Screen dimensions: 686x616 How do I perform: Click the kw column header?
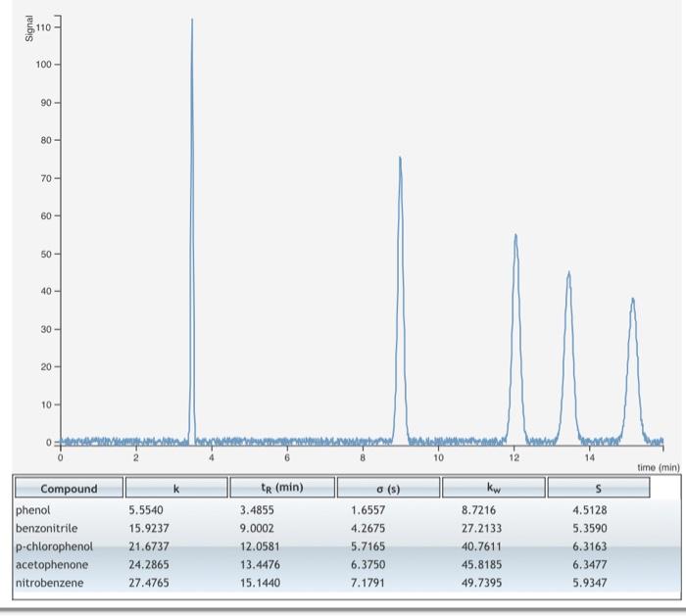(494, 488)
